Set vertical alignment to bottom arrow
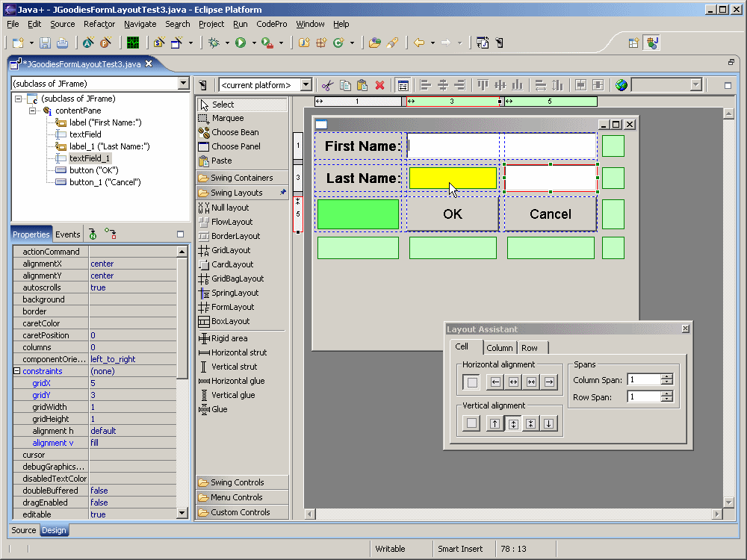The image size is (747, 560). pos(549,423)
